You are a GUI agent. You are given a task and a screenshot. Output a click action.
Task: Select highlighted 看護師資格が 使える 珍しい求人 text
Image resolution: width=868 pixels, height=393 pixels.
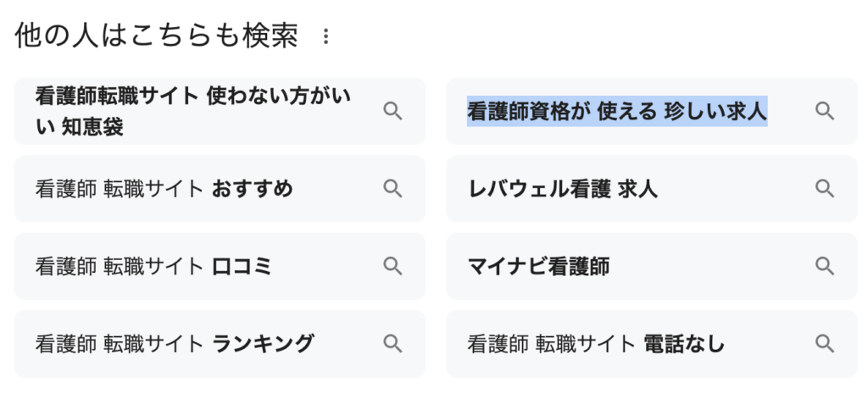coord(617,111)
